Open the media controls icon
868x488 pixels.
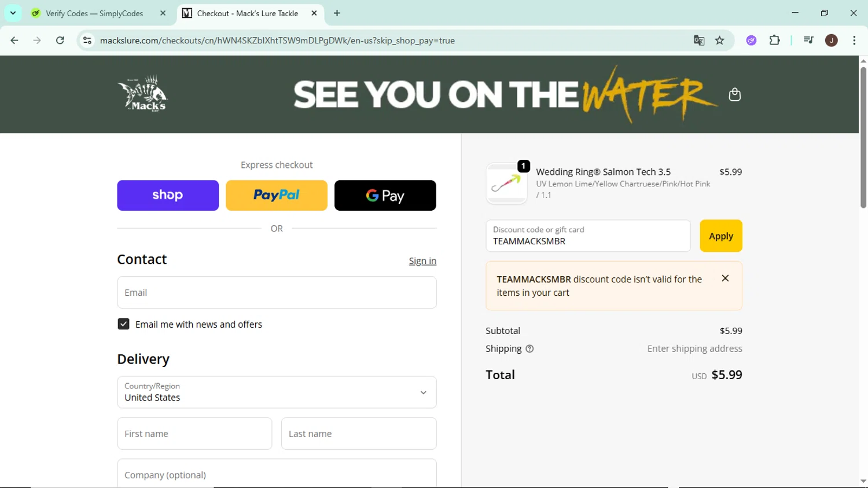pos(808,41)
